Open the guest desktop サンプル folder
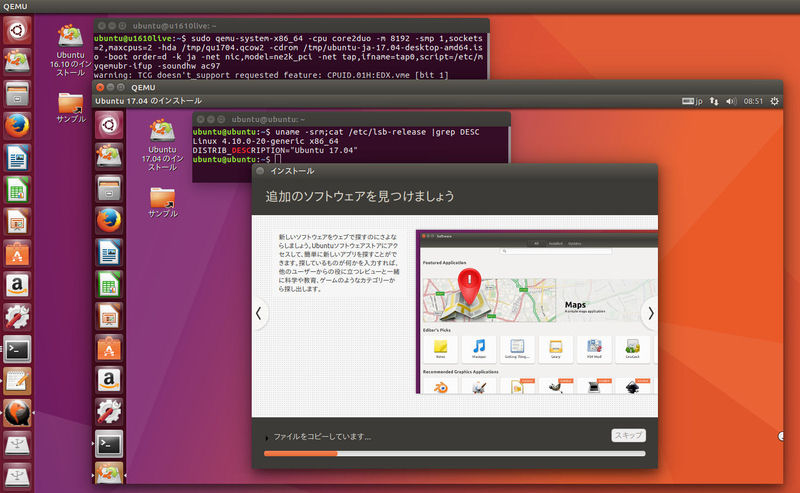The height and width of the screenshot is (493, 800). (162, 202)
